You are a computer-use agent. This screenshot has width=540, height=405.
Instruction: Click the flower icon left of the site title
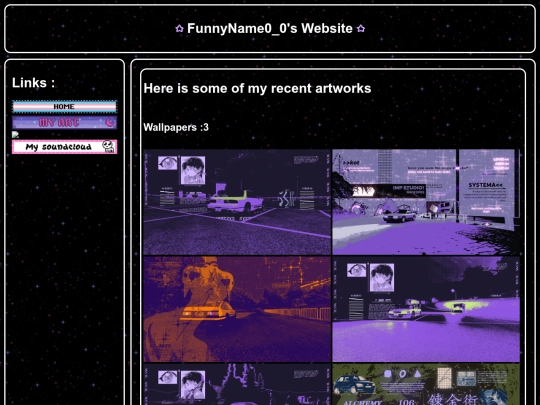[179, 29]
